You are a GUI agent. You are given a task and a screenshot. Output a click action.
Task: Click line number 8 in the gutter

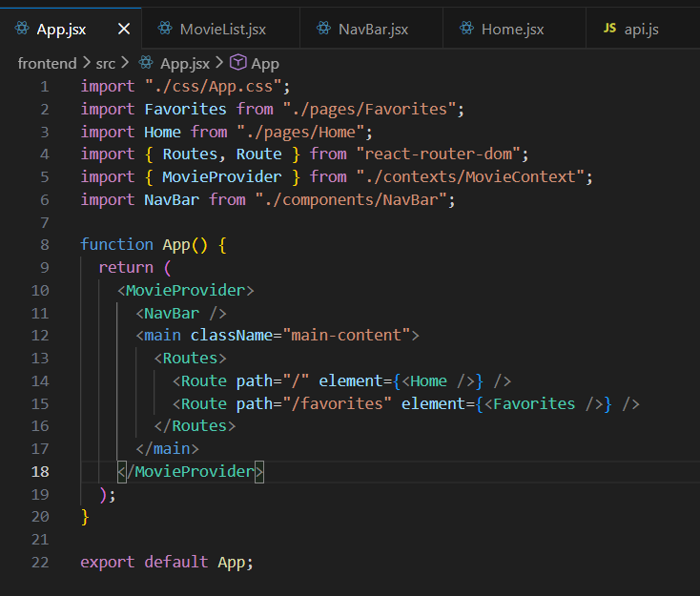coord(44,245)
